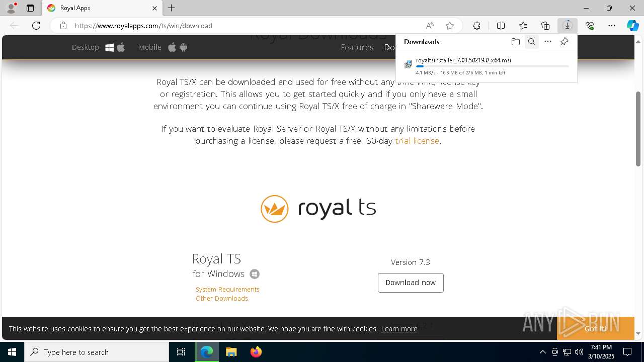Select Windows desktop platform icon
Viewport: 644px width, 362px height.
[109, 47]
